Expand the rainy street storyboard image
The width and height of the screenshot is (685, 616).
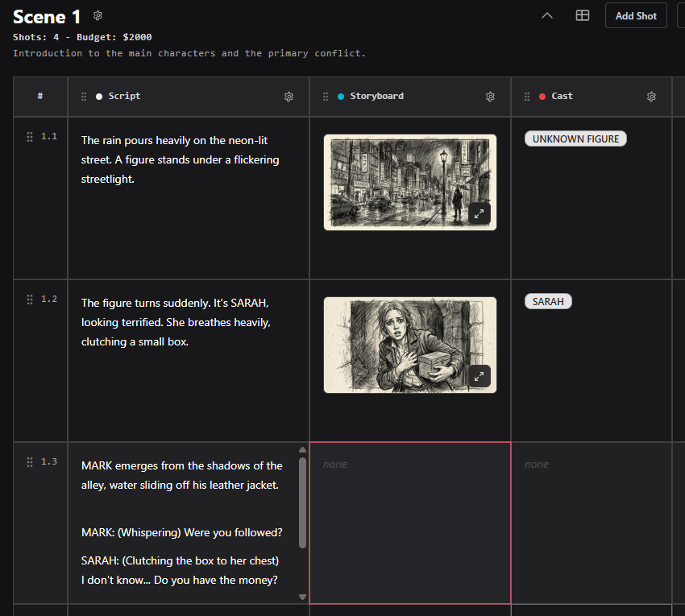coord(479,213)
